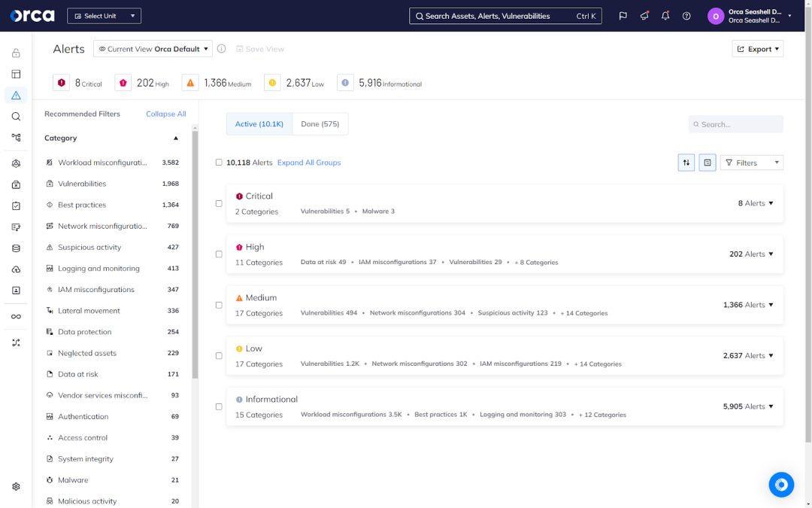Screen dimensions: 812x508
Task: Switch to the Done (575) tab
Action: click(x=320, y=124)
